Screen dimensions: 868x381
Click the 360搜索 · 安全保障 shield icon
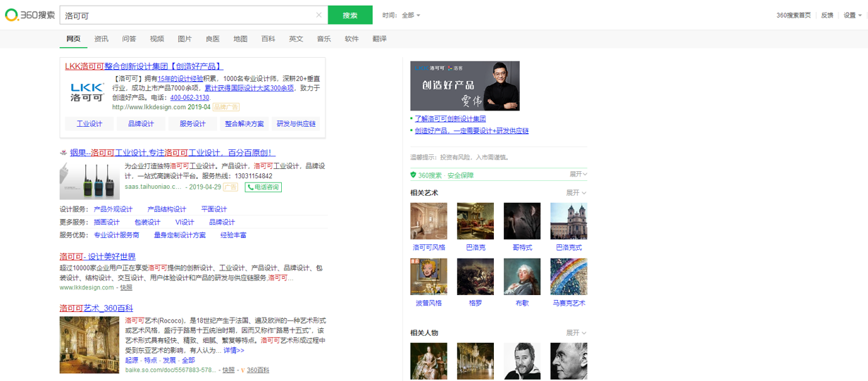click(x=414, y=175)
